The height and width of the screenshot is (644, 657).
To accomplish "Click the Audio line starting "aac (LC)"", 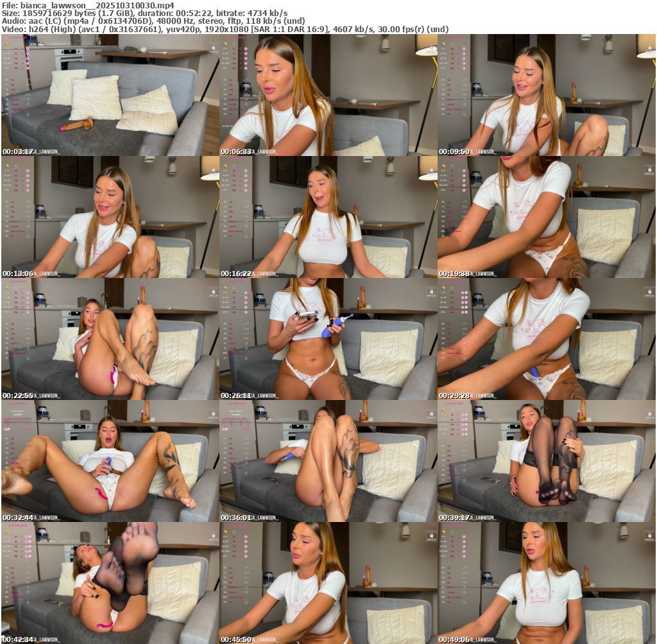I will point(167,21).
